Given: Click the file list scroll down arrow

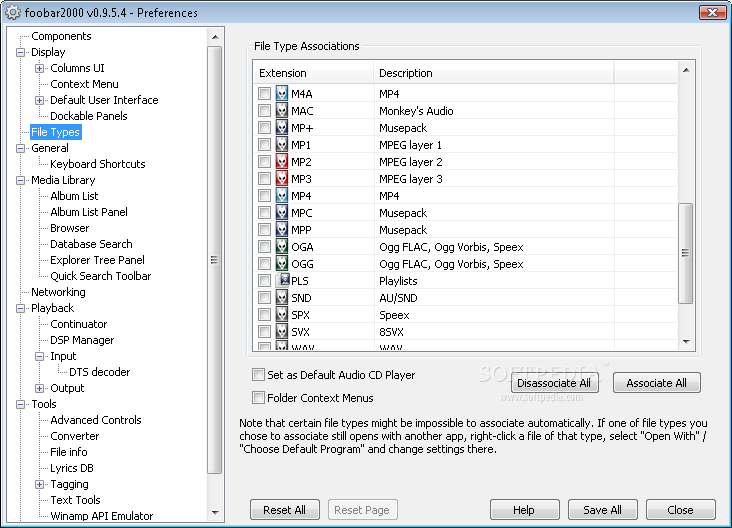Looking at the screenshot, I should (x=686, y=342).
